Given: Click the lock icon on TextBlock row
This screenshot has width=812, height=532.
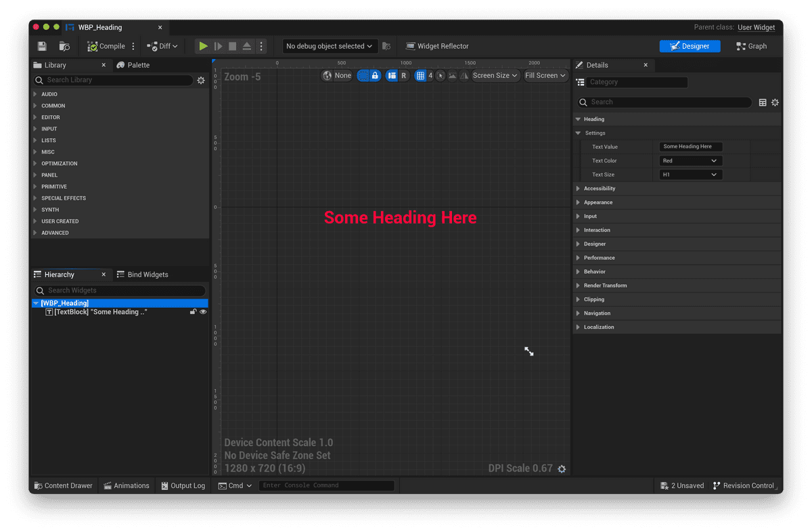Looking at the screenshot, I should click(x=193, y=312).
